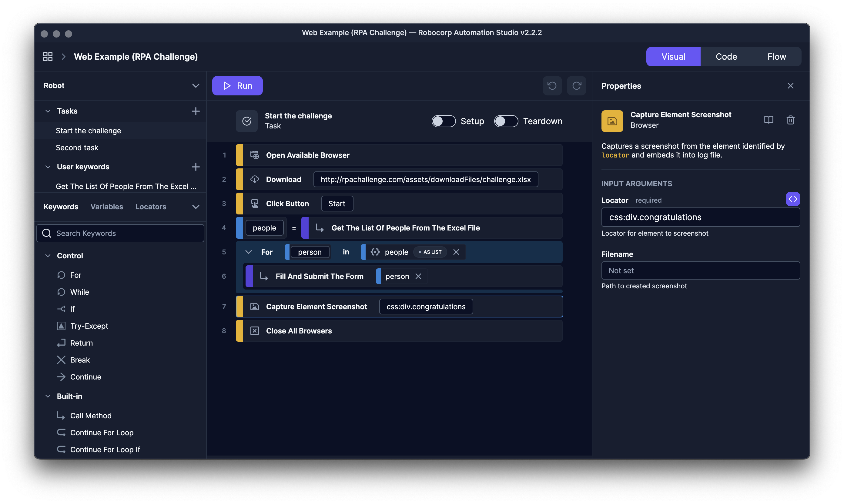Click the home grid icon in breadcrumb
Viewport: 844px width, 504px height.
pyautogui.click(x=48, y=57)
